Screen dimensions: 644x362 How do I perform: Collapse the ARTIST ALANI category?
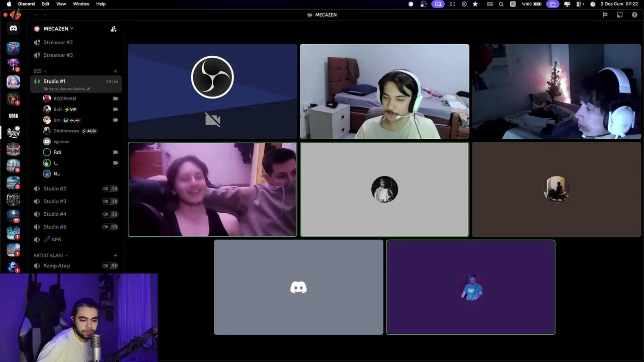(x=50, y=255)
